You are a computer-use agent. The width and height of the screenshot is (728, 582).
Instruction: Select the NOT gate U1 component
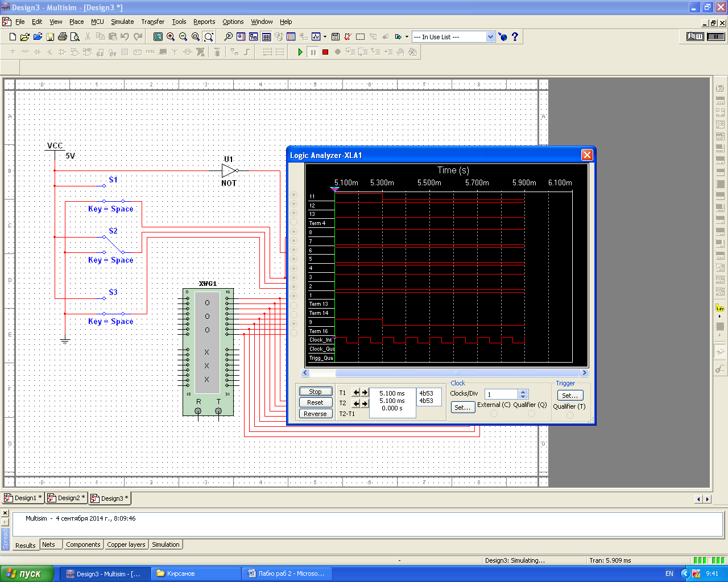tap(230, 171)
